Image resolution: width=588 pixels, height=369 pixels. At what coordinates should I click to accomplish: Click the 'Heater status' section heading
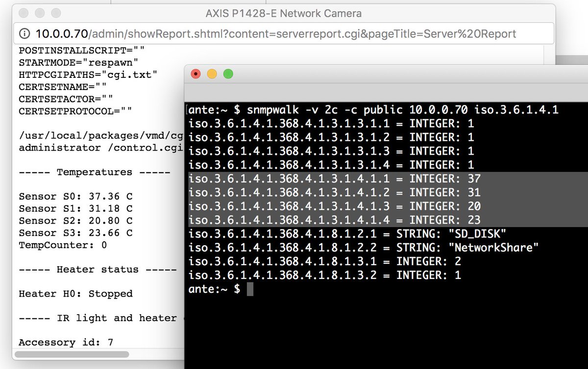98,269
